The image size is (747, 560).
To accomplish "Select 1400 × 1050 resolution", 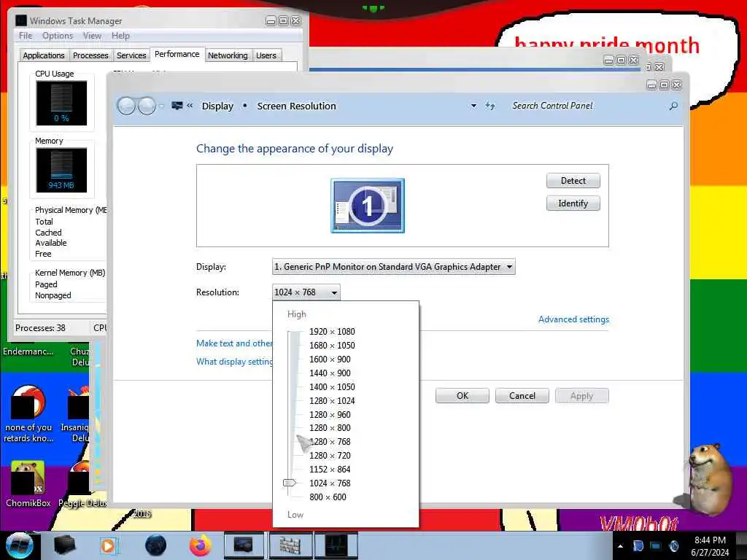I will tap(332, 386).
